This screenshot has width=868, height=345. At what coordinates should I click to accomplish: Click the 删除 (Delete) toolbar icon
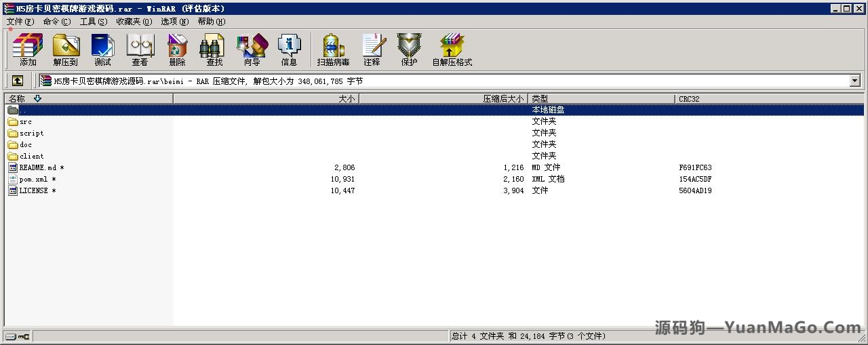[x=177, y=50]
